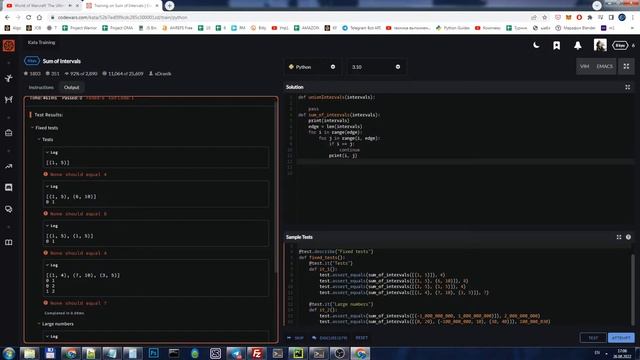
Task: Open OBS Studio from the taskbar
Action: click(339, 353)
